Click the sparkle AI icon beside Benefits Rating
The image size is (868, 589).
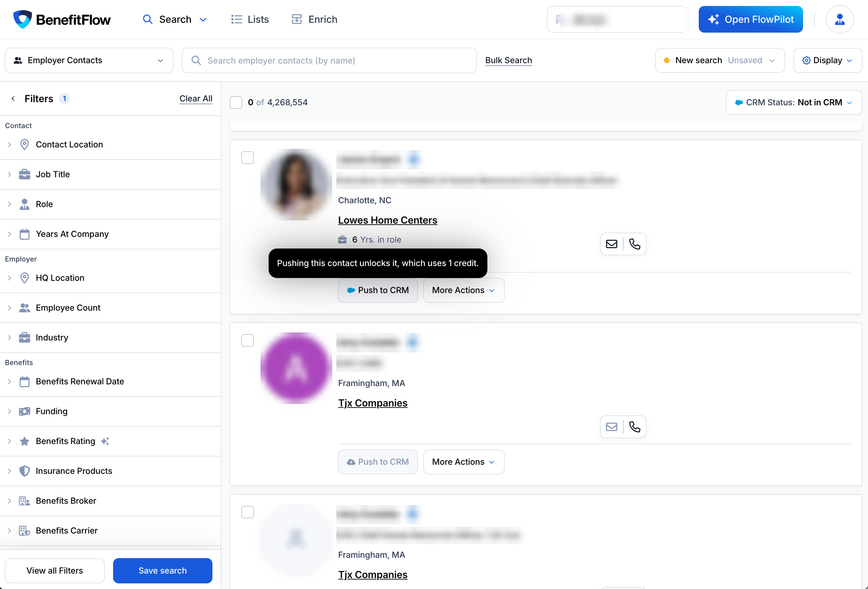click(x=105, y=441)
